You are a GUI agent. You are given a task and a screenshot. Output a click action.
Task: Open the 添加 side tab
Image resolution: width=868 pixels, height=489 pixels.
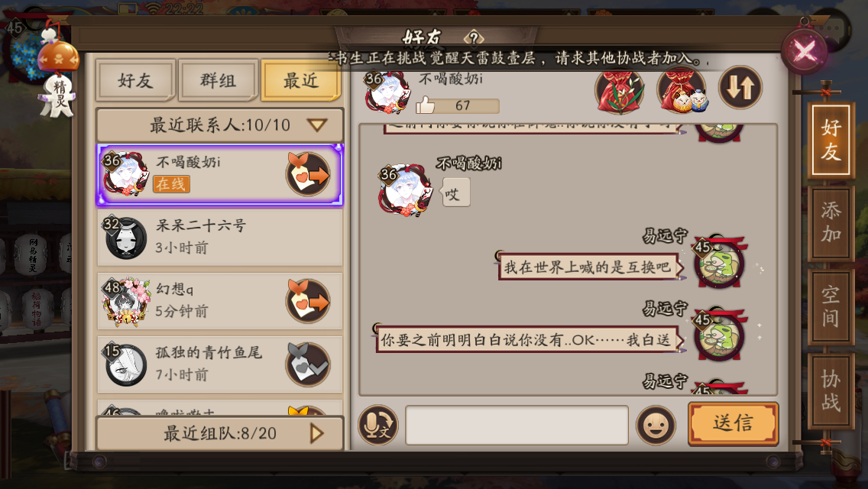831,222
